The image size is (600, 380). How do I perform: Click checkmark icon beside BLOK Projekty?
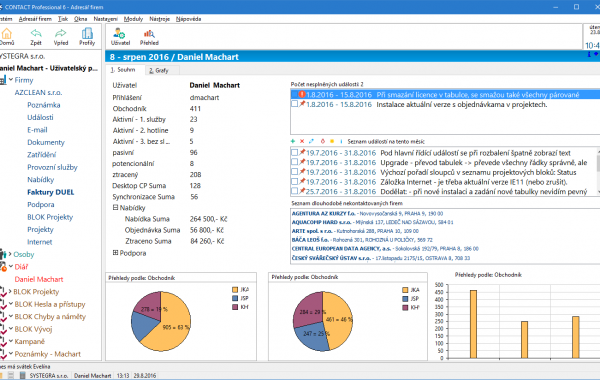pos(3,292)
